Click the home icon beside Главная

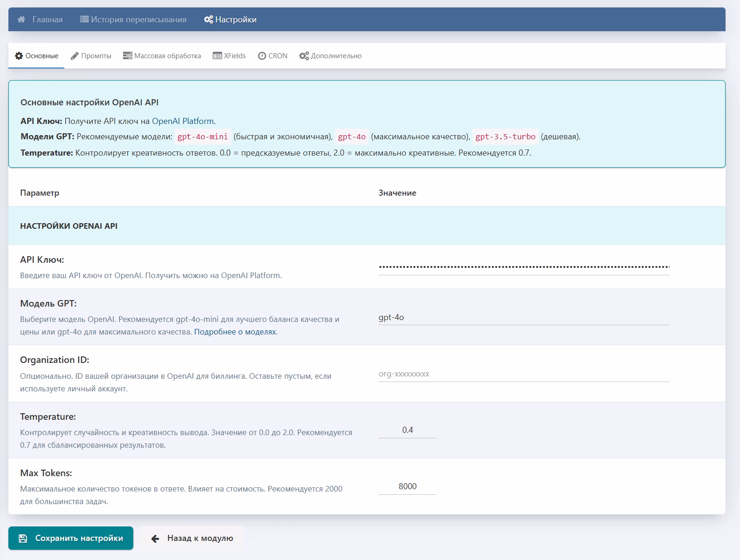[21, 20]
